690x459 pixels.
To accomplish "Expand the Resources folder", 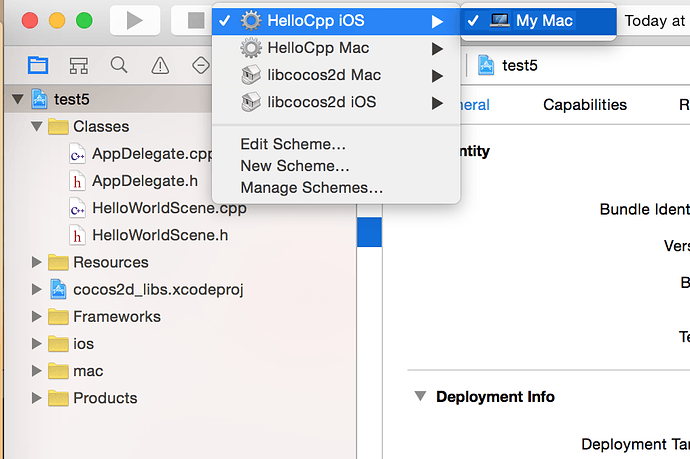I will click(x=38, y=262).
